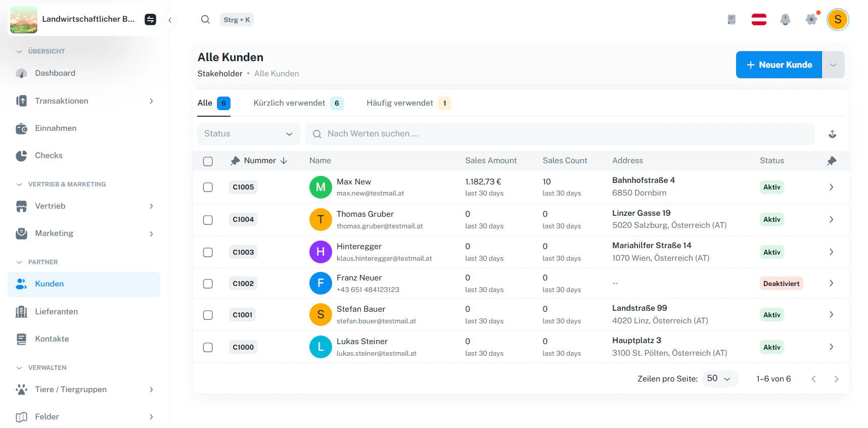
Task: Click the Kunden people icon
Action: pos(21,284)
